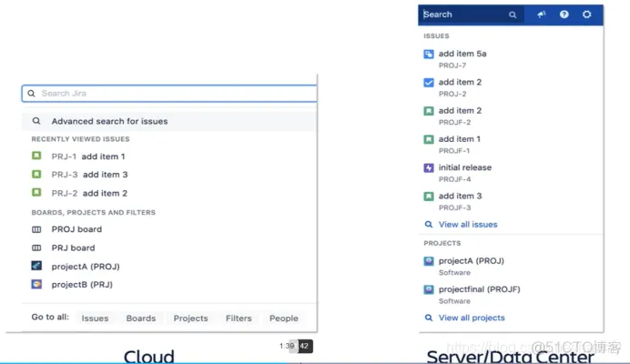
Task: Click the video progress bar at bottom
Action: click(315, 363)
